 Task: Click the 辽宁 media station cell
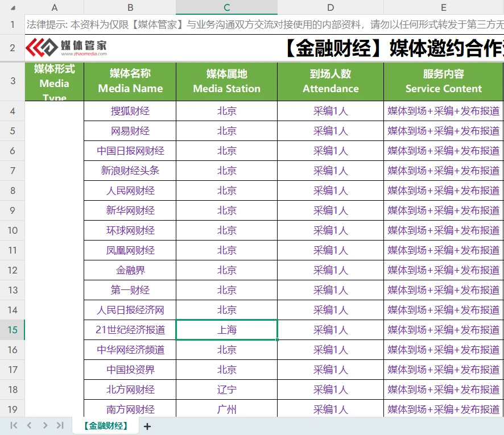click(x=226, y=390)
